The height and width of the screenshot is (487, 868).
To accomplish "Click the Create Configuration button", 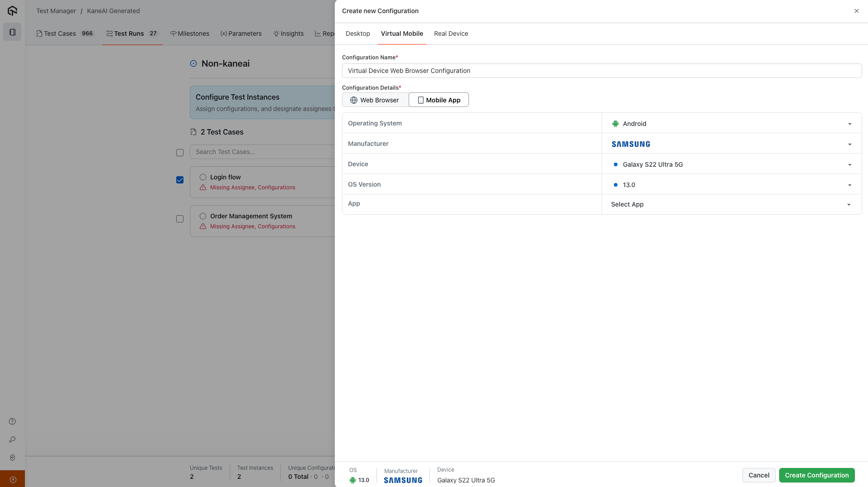I will 816,475.
